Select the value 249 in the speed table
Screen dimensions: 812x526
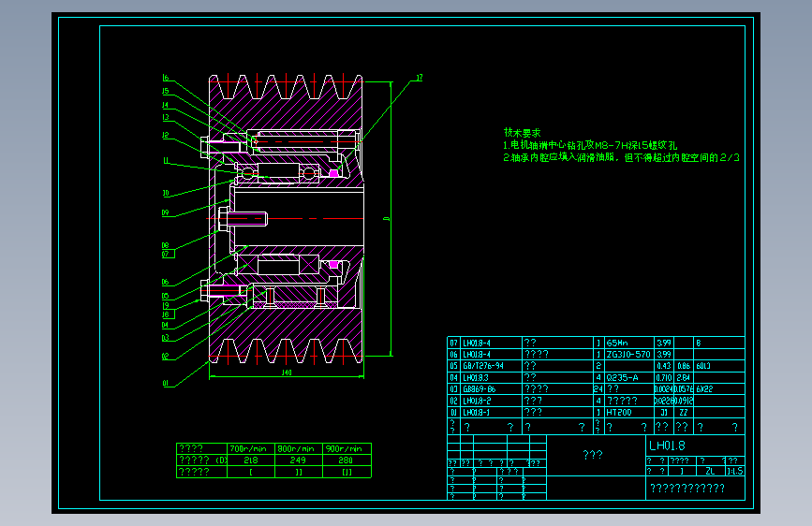[298, 460]
